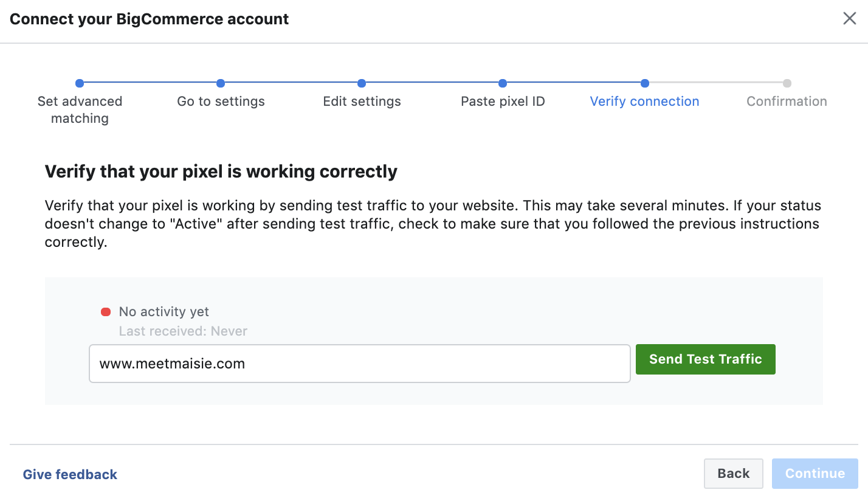
Task: Select the Go to settings step dot
Action: pos(221,83)
